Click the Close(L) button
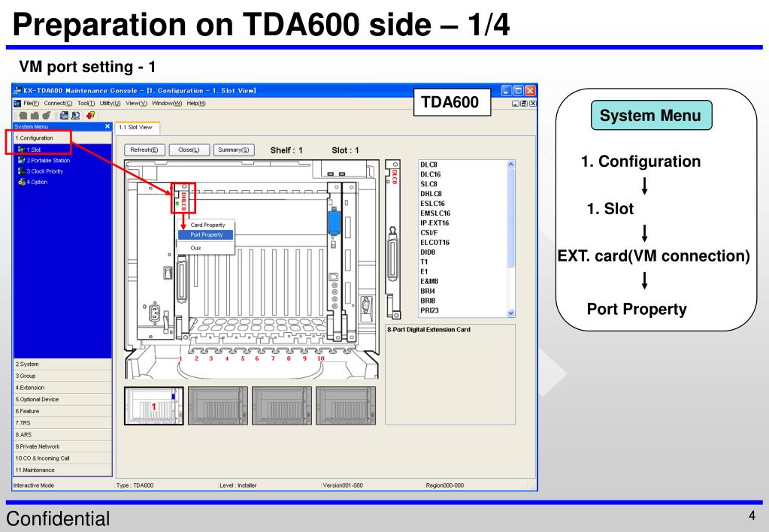Viewport: 769px width, 532px height. tap(189, 150)
